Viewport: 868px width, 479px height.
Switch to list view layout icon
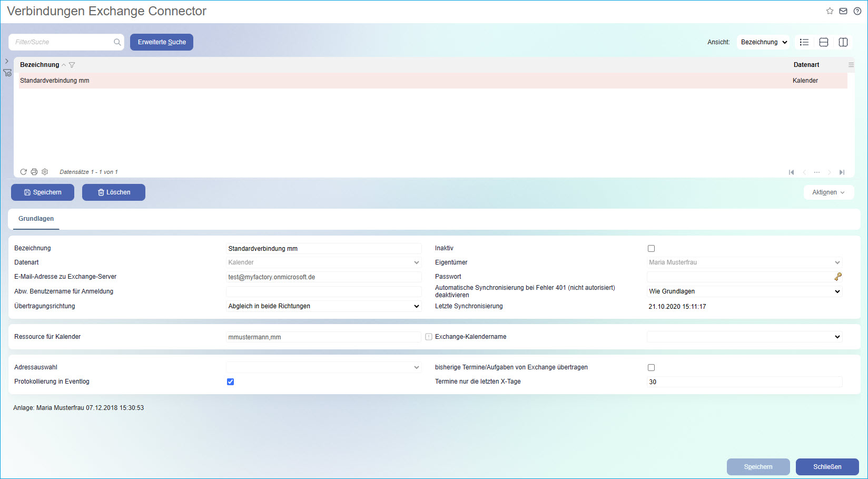[x=804, y=42]
